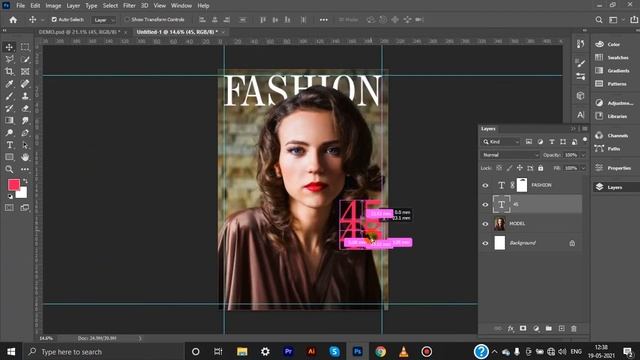Select the Eyedropper tool
640x360 pixels.
tap(9, 84)
